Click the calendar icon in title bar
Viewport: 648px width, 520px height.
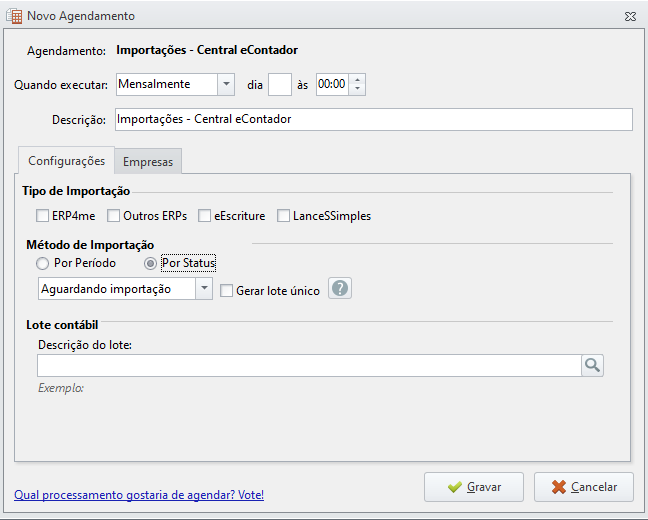pos(14,16)
